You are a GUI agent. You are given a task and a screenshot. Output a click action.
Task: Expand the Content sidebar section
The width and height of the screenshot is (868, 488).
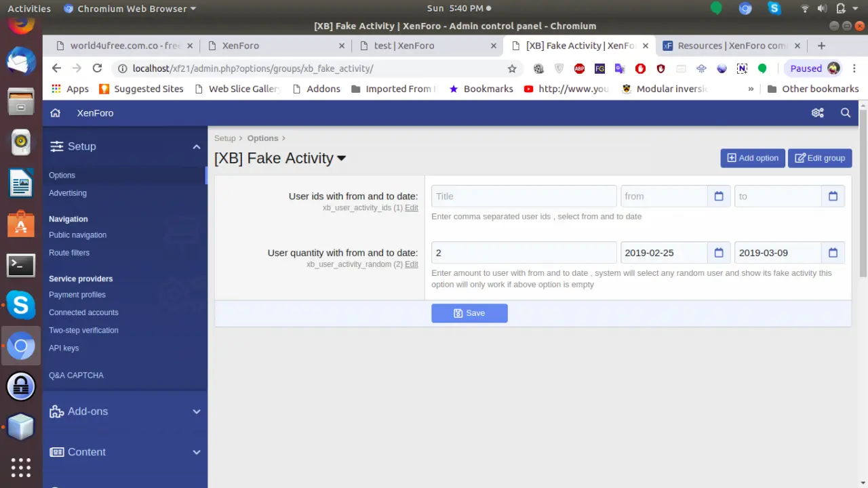pyautogui.click(x=196, y=452)
